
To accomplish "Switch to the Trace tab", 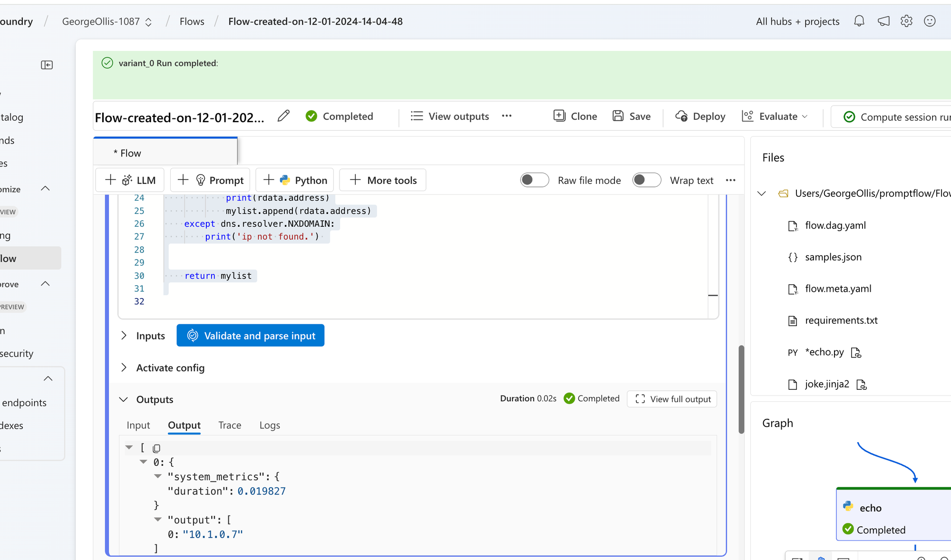I will pos(230,425).
